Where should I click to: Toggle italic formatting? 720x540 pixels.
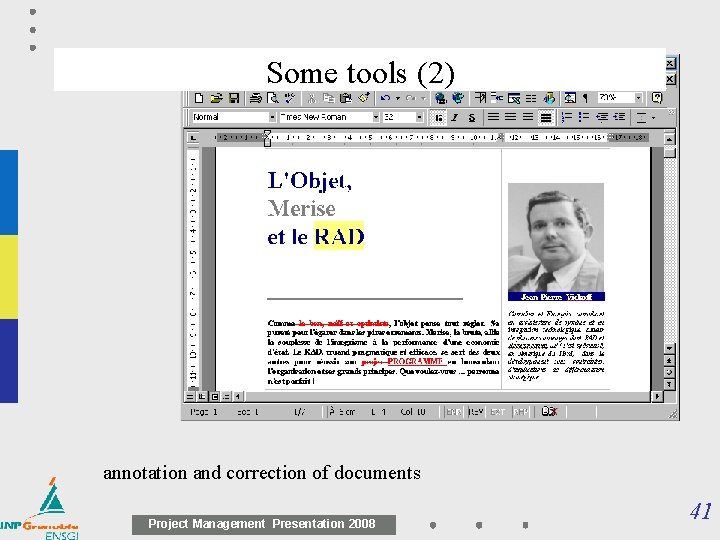click(455, 118)
